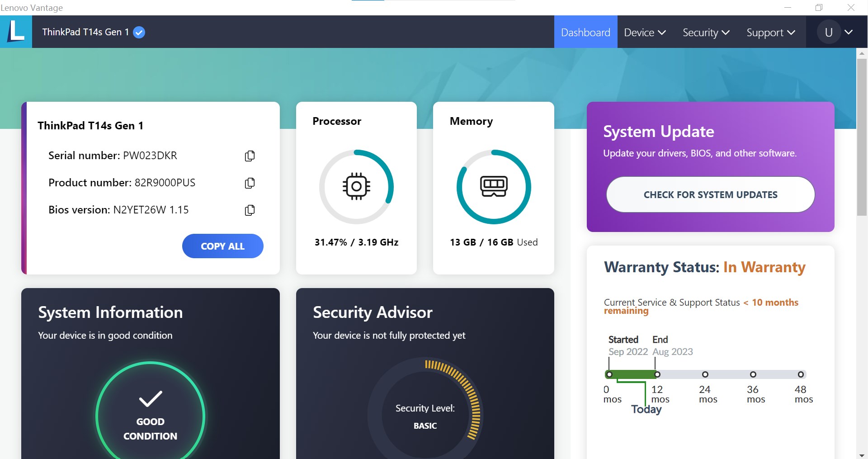Click the 12 mos warranty timeline marker

click(x=657, y=374)
